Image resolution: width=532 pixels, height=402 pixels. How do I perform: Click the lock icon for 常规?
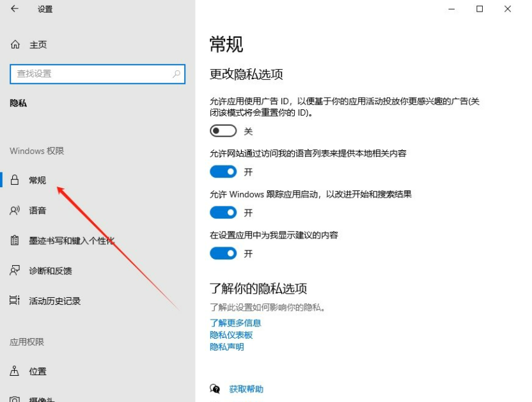coord(15,180)
